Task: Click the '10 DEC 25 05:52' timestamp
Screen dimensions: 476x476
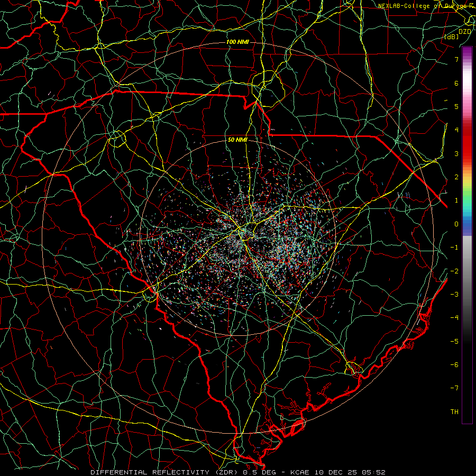Action: [349, 472]
